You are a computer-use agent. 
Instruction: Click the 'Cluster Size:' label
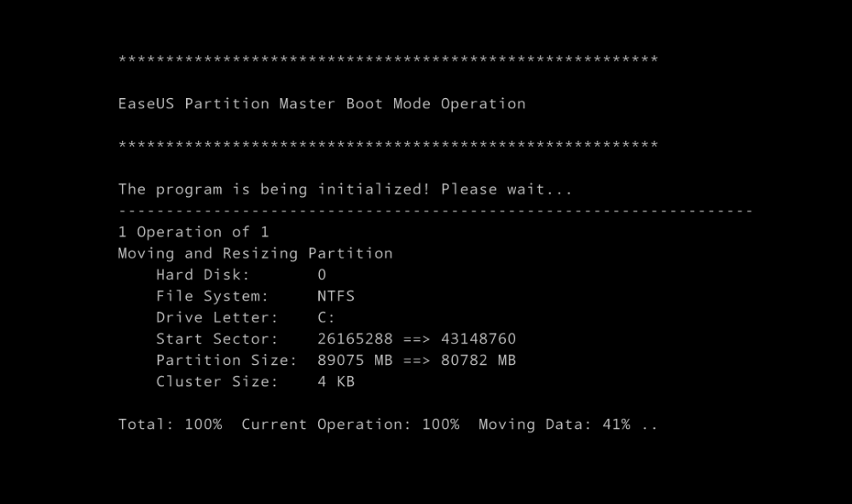pos(217,382)
